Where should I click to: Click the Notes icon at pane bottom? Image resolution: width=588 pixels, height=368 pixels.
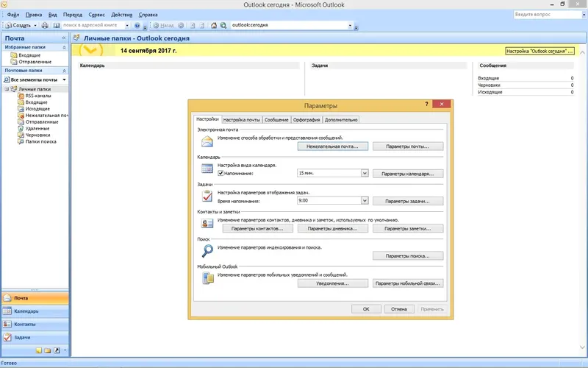39,351
